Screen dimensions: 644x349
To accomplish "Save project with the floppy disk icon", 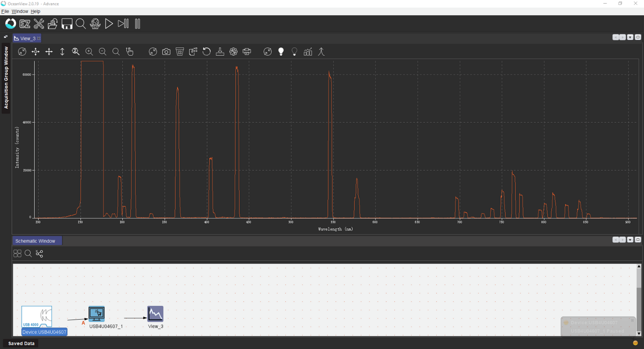I will (67, 24).
